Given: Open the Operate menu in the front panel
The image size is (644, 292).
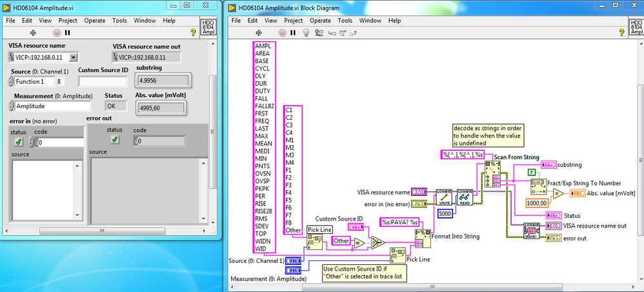Looking at the screenshot, I should tap(94, 21).
